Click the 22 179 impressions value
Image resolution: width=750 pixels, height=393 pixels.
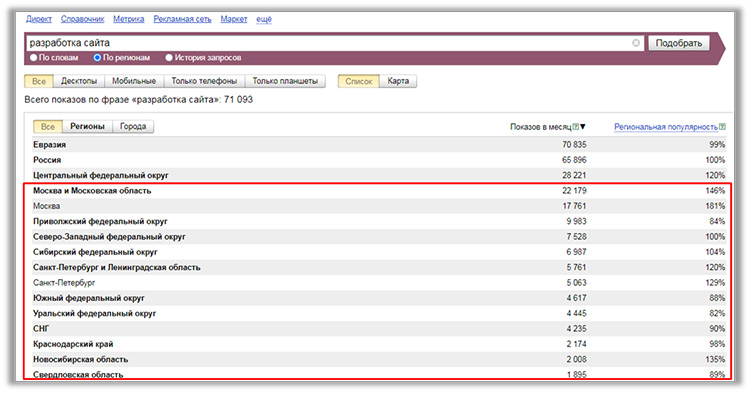pyautogui.click(x=574, y=190)
